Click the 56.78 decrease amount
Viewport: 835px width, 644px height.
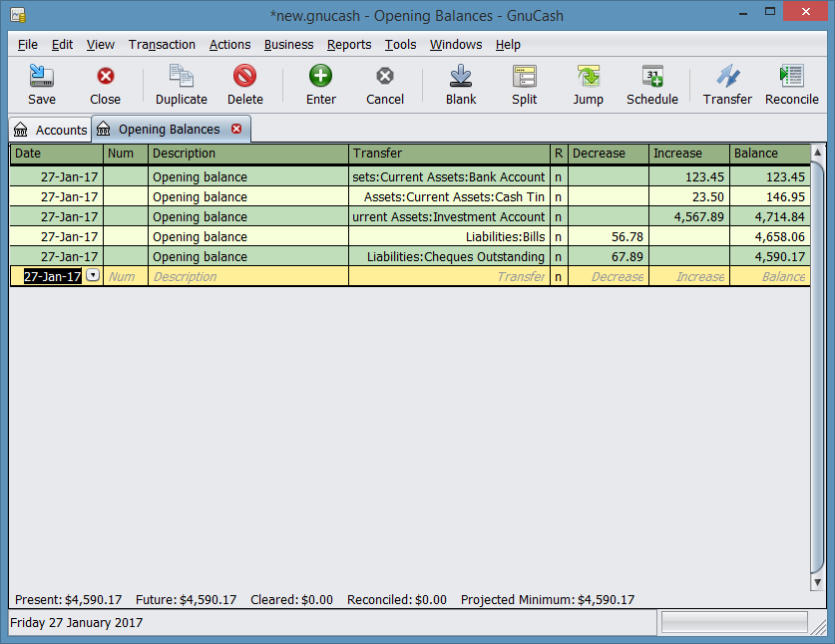tap(627, 237)
